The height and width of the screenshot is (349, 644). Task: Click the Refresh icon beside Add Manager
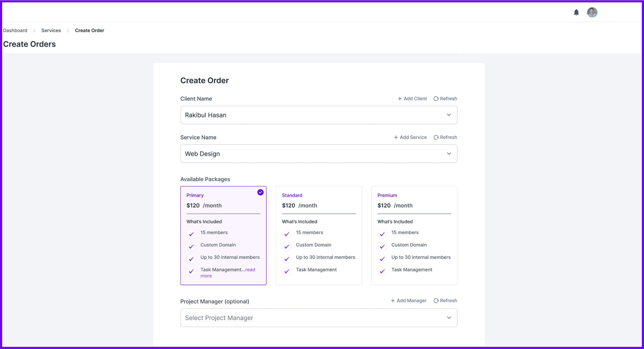[436, 300]
